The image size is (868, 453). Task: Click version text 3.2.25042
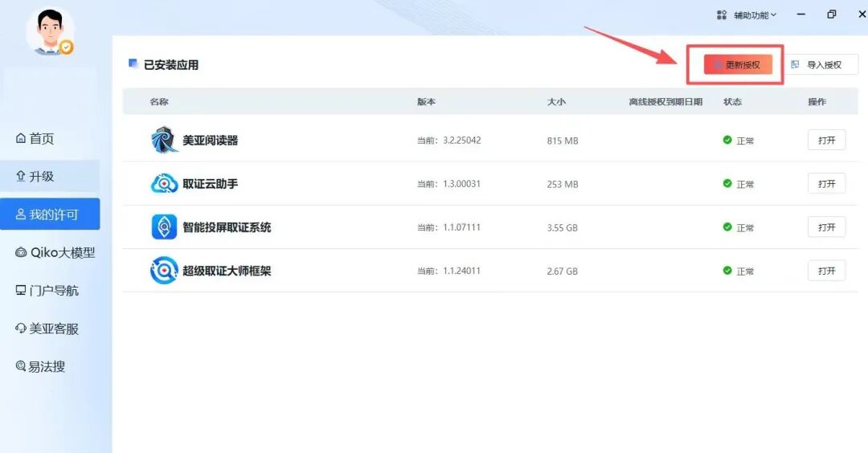[461, 141]
